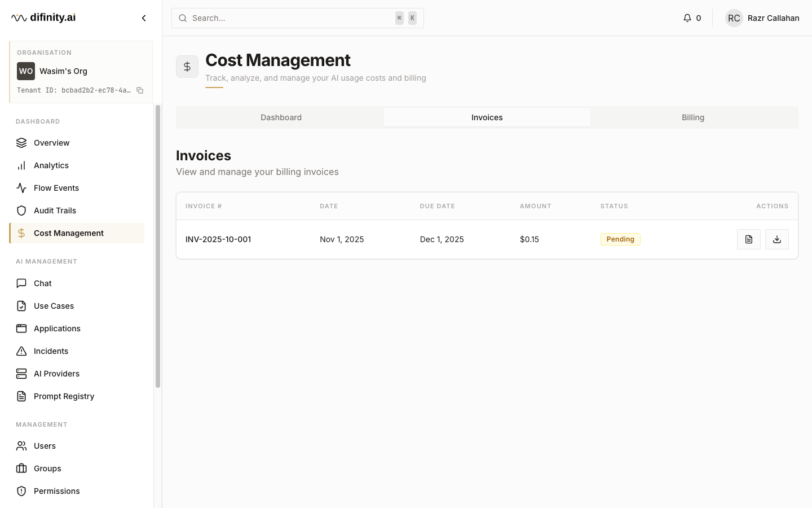Click the Pending status badge
This screenshot has width=812, height=508.
(620, 239)
